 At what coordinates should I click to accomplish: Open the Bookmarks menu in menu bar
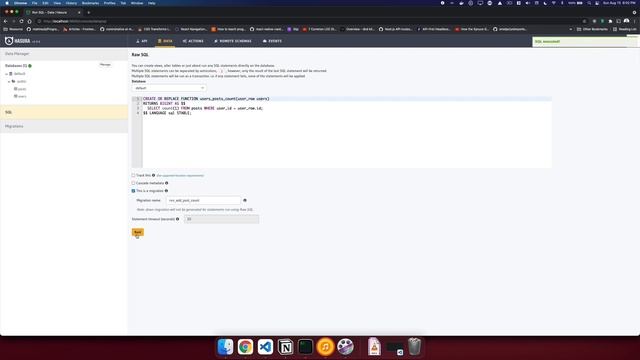click(90, 3)
